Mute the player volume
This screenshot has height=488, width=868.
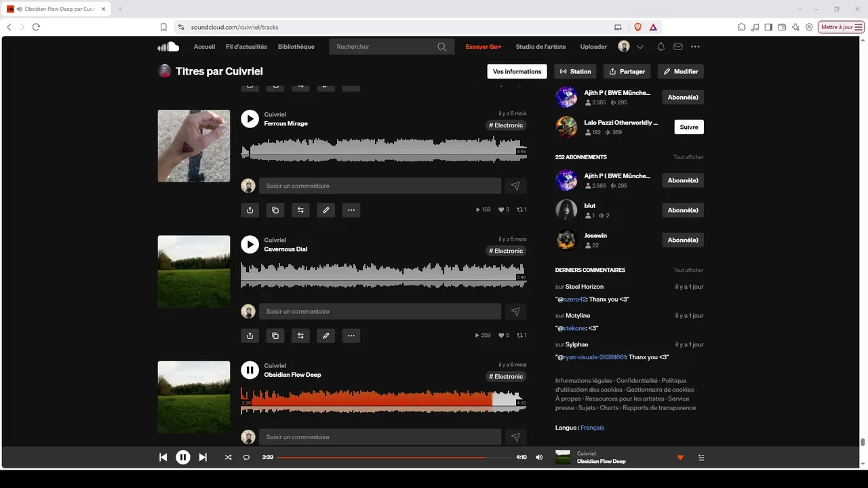click(539, 457)
